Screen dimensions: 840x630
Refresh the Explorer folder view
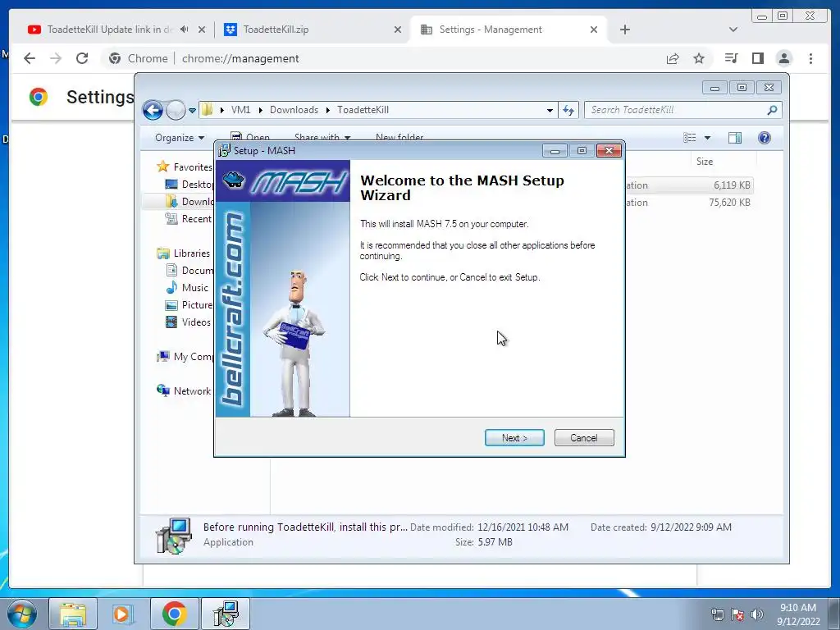pos(568,110)
